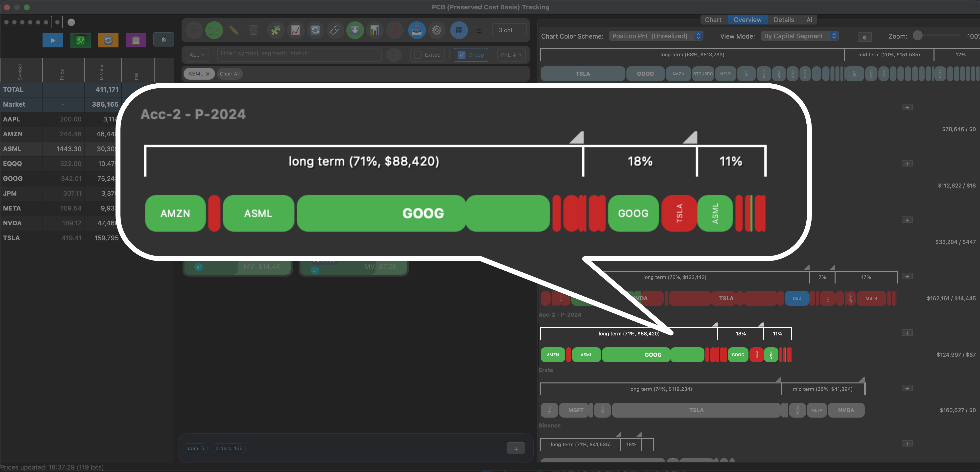
Task: Click the 3 col column selector
Action: coord(509,30)
